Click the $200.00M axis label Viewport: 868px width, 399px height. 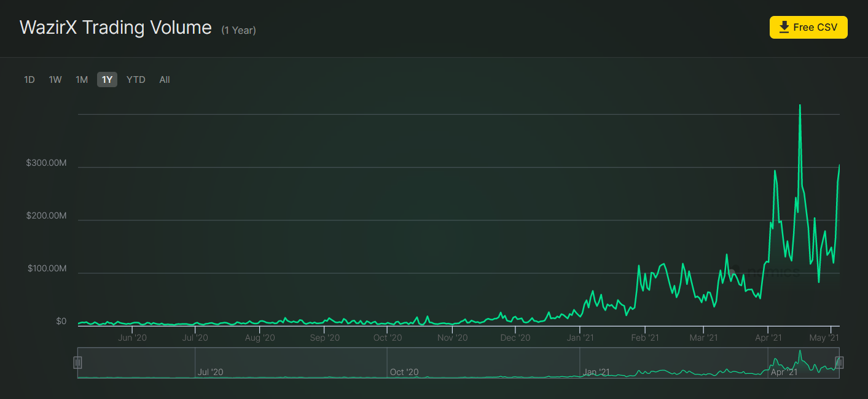point(46,216)
